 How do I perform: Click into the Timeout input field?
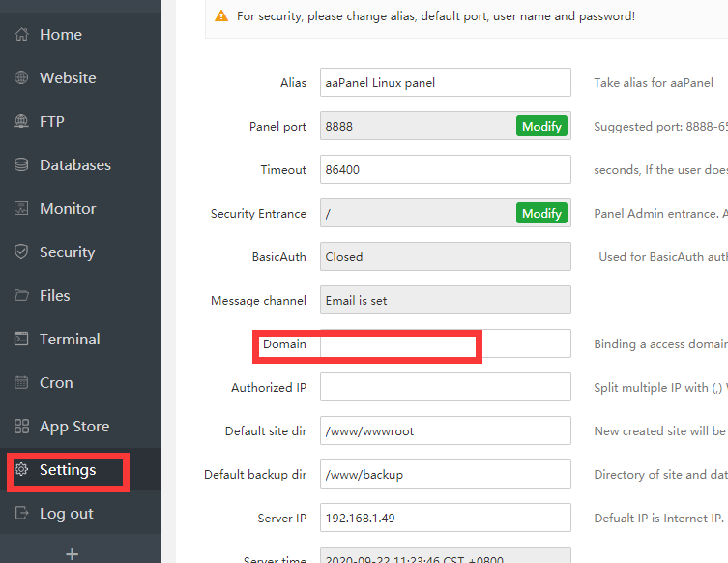click(x=445, y=170)
